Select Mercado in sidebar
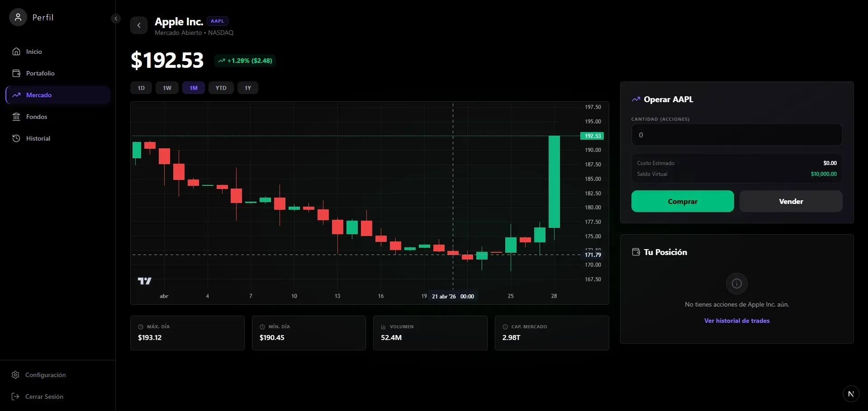 58,95
